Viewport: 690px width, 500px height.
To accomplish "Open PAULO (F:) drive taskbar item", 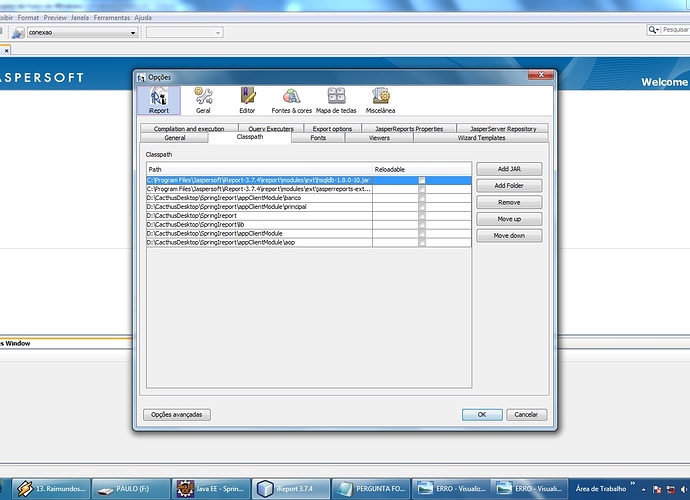I will 131,489.
